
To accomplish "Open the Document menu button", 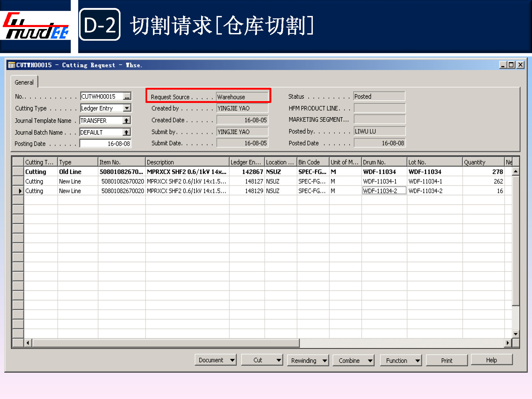I will coord(215,360).
